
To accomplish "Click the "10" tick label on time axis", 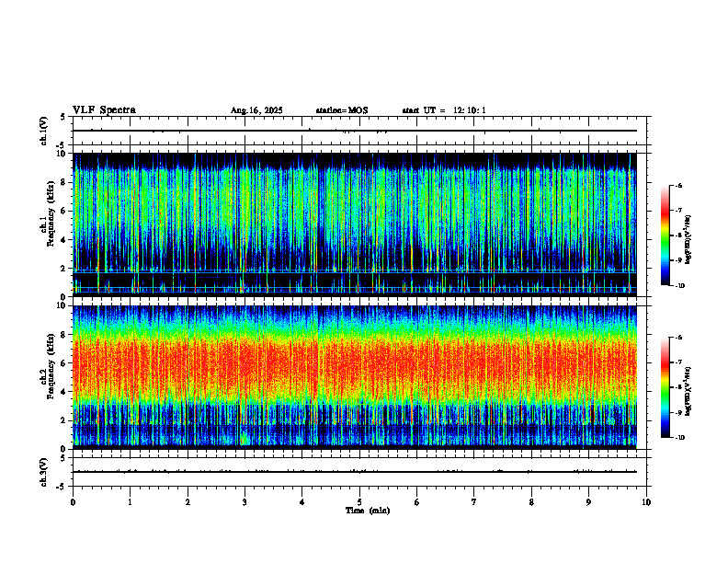I will [x=646, y=502].
